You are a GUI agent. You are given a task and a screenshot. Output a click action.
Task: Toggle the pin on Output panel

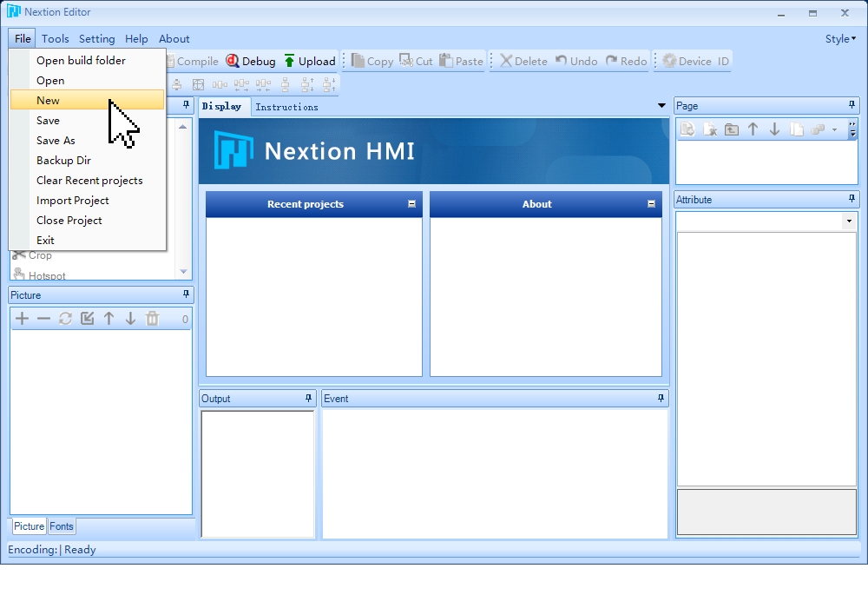308,398
